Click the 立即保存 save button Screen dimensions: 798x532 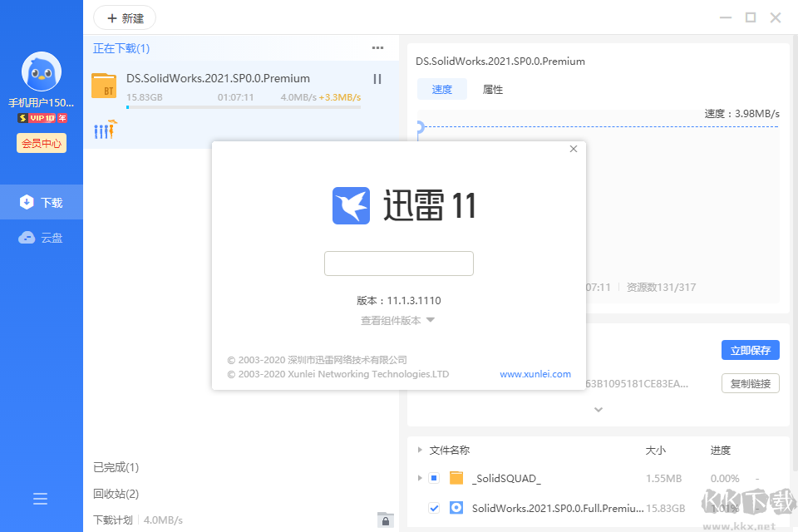coord(750,350)
